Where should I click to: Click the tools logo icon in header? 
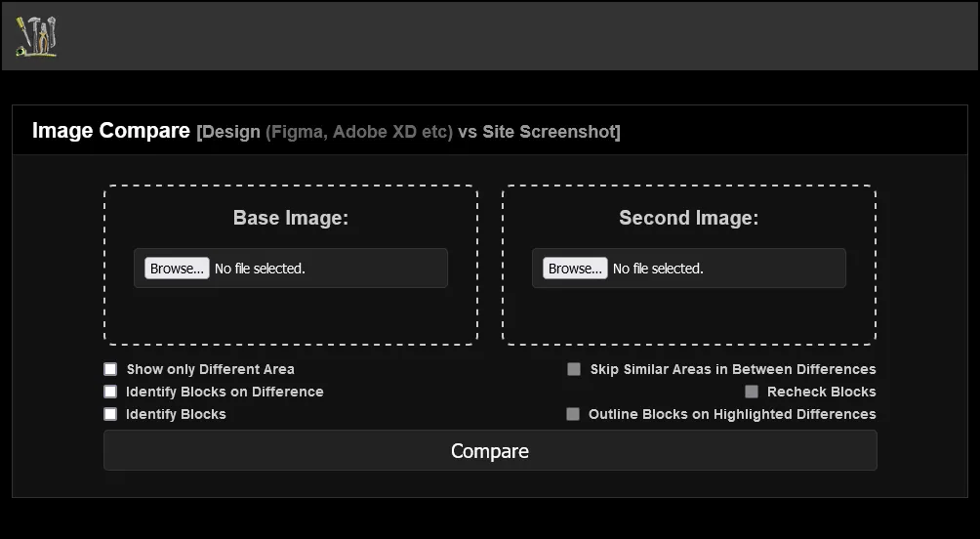click(x=36, y=36)
